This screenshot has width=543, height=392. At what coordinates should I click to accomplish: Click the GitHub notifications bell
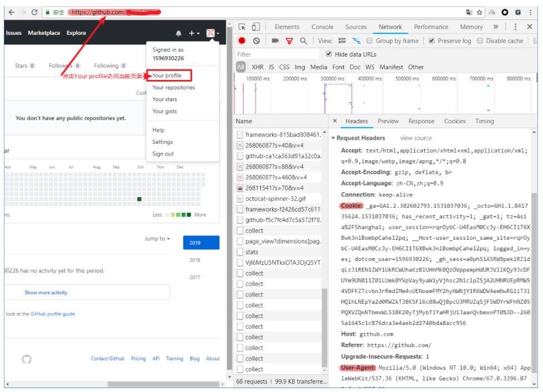(178, 33)
